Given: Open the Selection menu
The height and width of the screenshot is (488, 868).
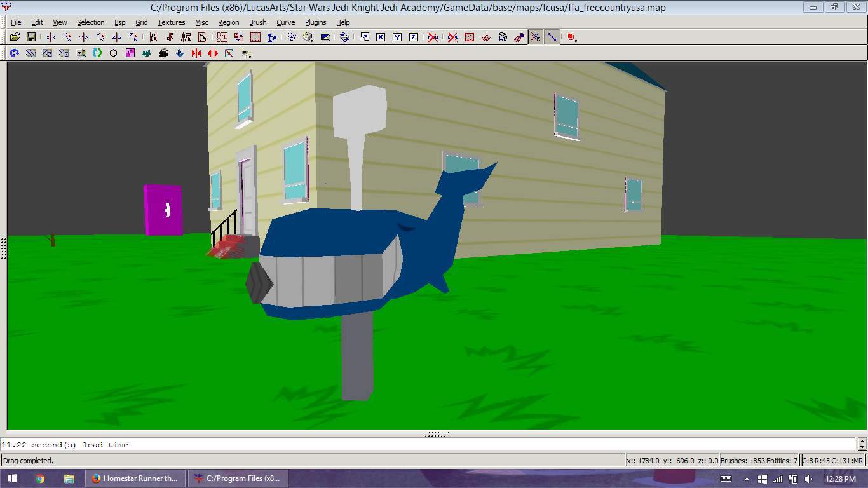Looking at the screenshot, I should point(91,22).
